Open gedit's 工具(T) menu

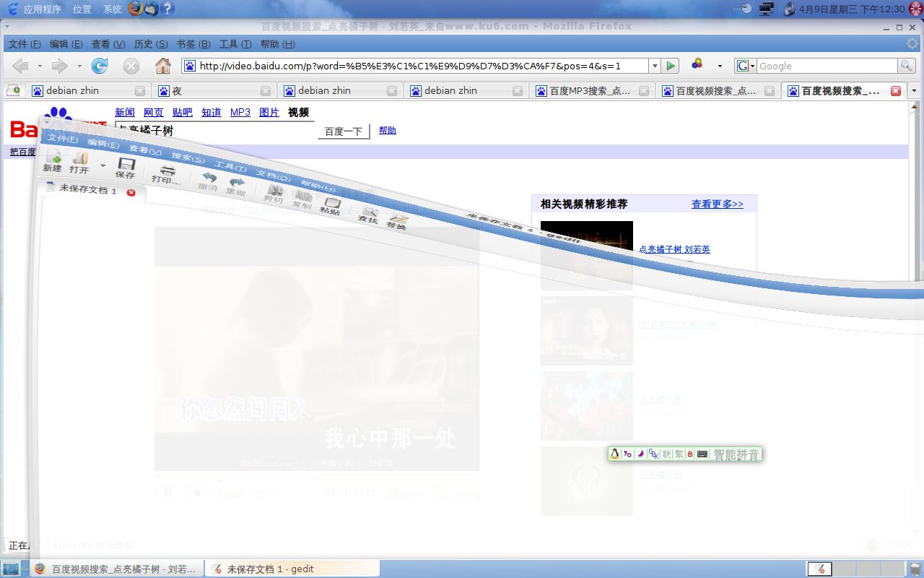pos(231,166)
